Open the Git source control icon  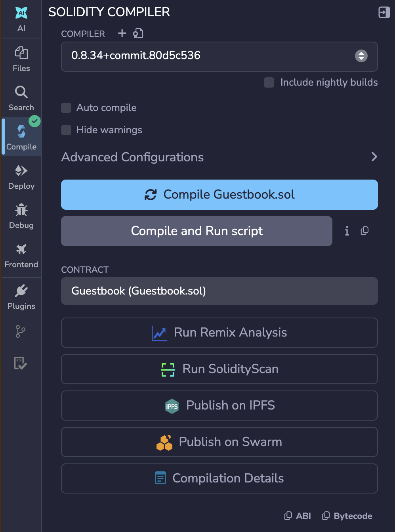(21, 331)
